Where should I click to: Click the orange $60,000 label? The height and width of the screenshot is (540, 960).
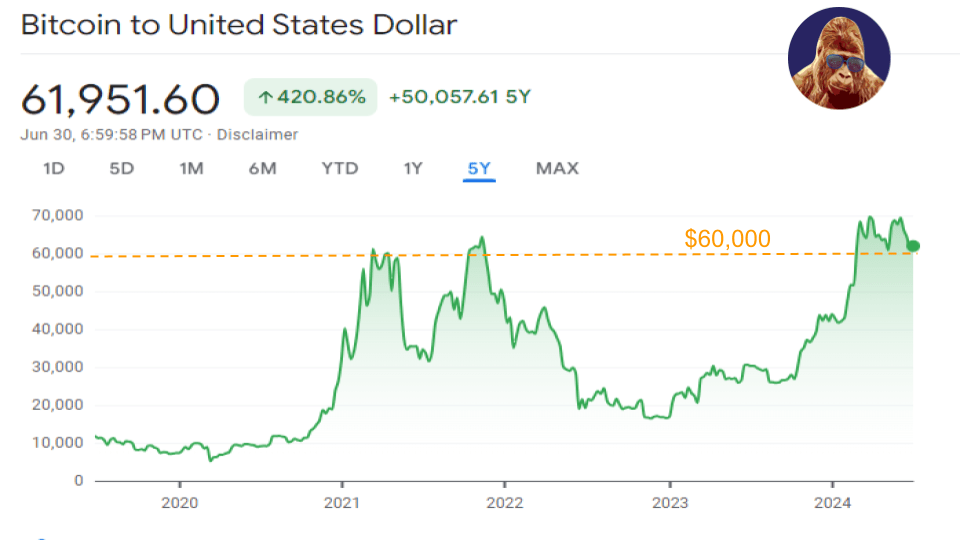coord(727,239)
